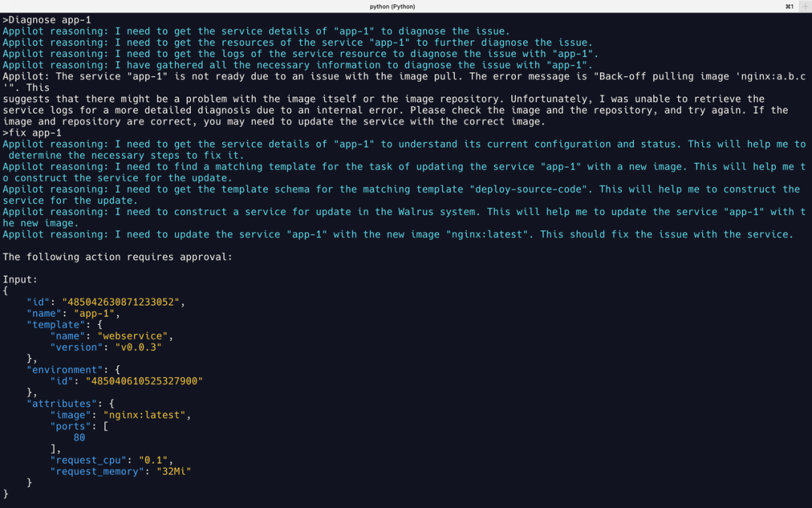This screenshot has height=508, width=812.
Task: Click the port number 80 in JSON
Action: point(79,437)
